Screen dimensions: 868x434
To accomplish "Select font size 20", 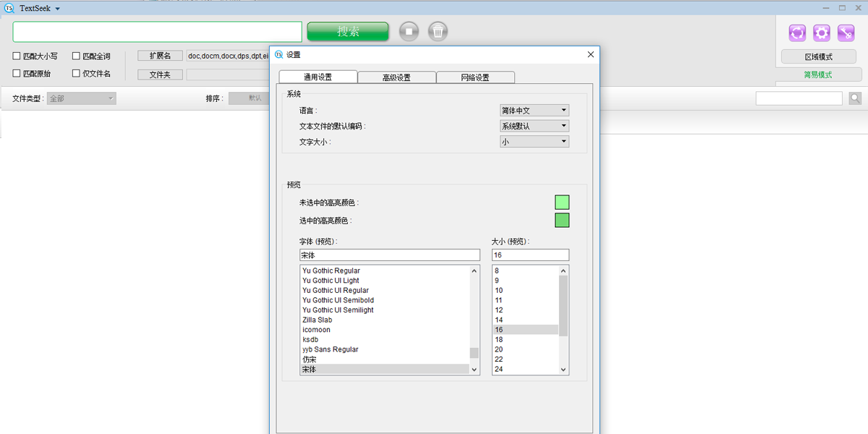I will click(525, 349).
